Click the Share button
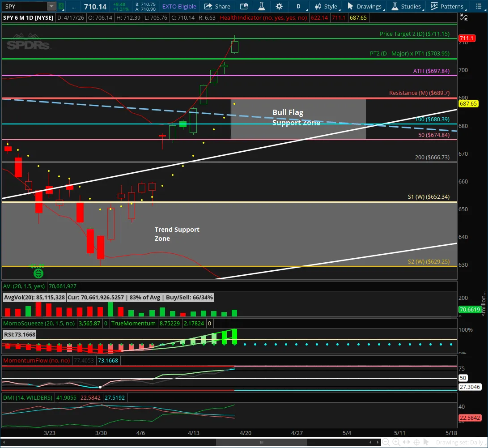This screenshot has height=448, width=488. (x=217, y=7)
